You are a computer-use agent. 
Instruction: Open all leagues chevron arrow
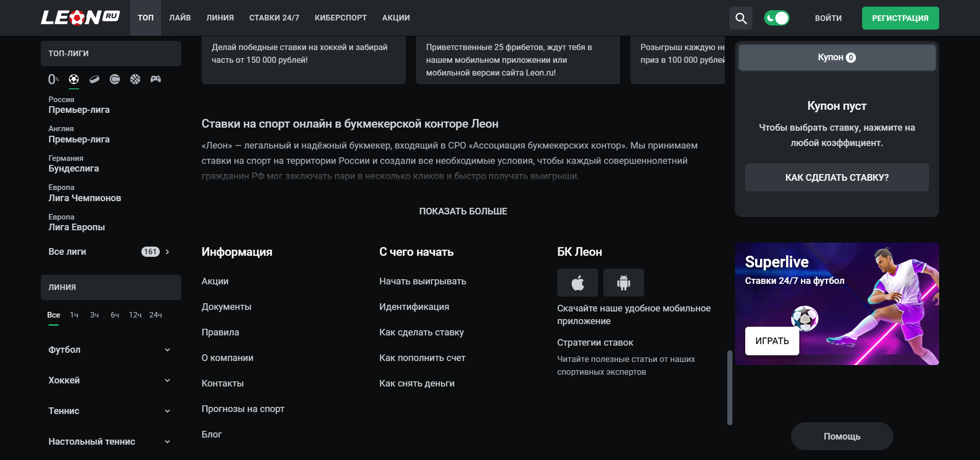click(x=167, y=252)
